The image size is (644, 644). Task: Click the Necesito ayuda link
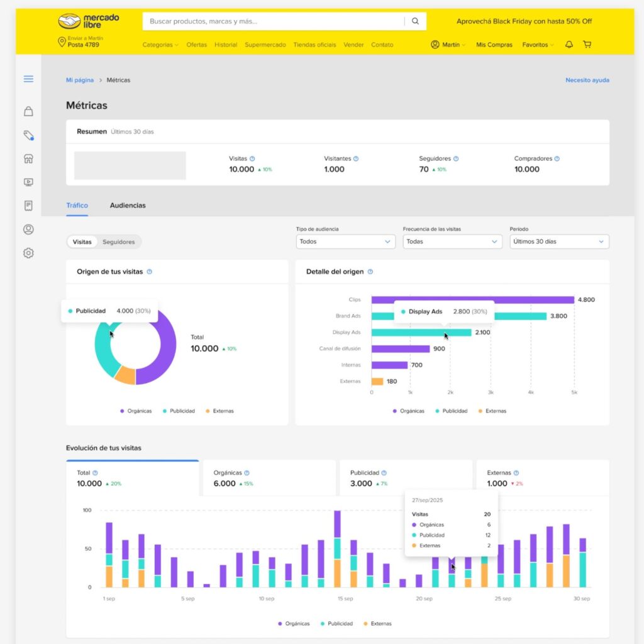tap(587, 80)
